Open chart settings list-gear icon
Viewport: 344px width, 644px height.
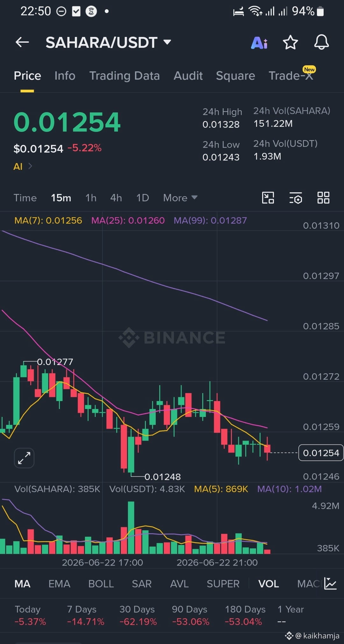(x=296, y=198)
